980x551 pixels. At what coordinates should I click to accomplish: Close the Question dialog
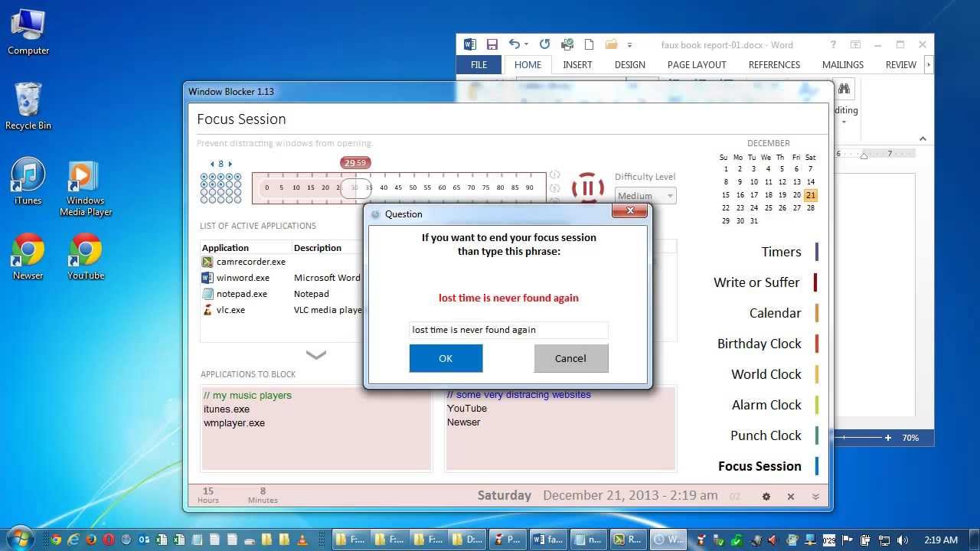click(x=630, y=210)
